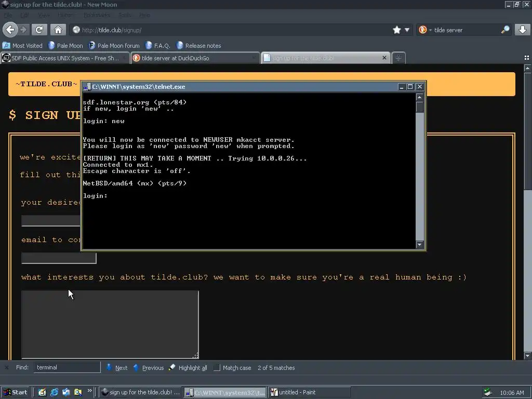Reload the tilde.club signup page
The image size is (532, 399).
(x=39, y=30)
